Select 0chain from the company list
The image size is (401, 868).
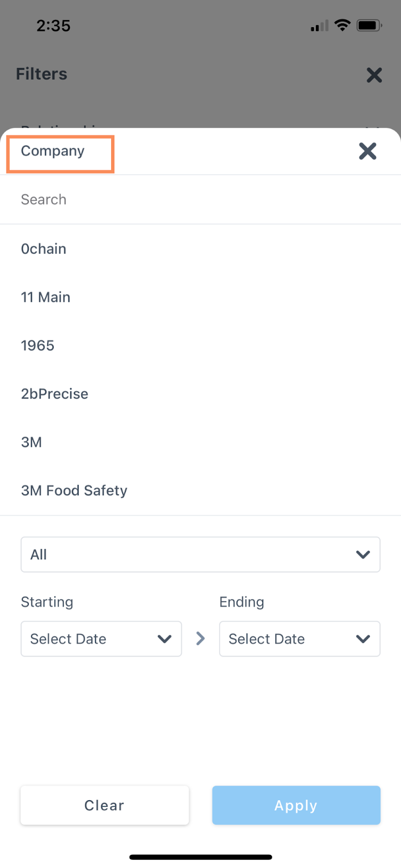point(44,249)
